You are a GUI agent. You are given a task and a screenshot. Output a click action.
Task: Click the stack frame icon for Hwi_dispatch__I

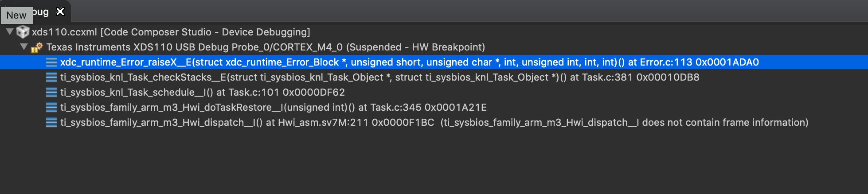51,123
